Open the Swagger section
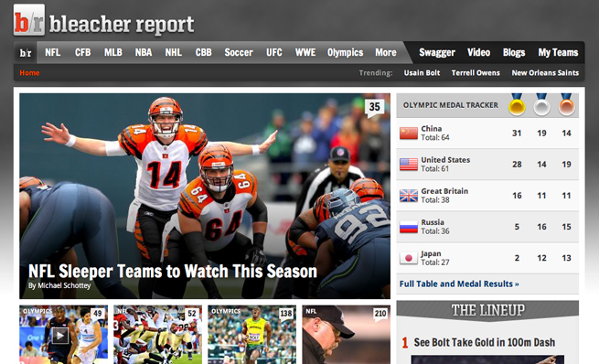Image resolution: width=599 pixels, height=364 pixels. pos(437,52)
